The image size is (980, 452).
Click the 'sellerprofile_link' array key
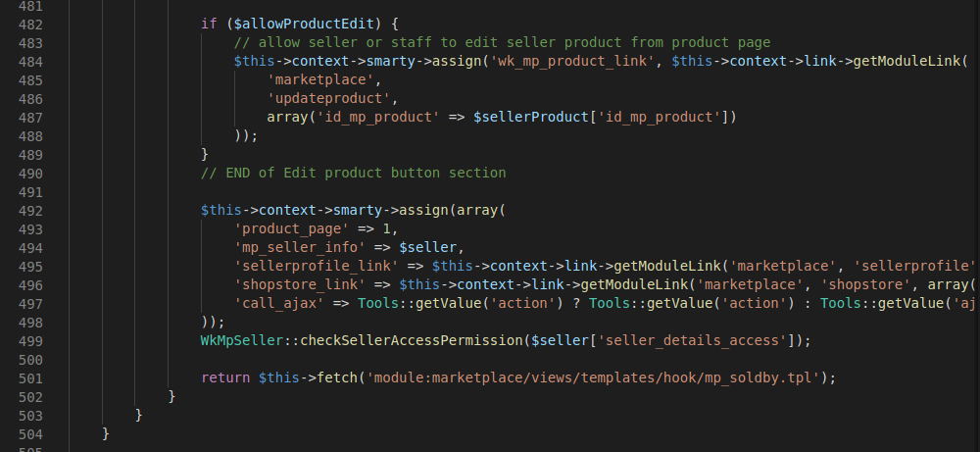click(316, 266)
